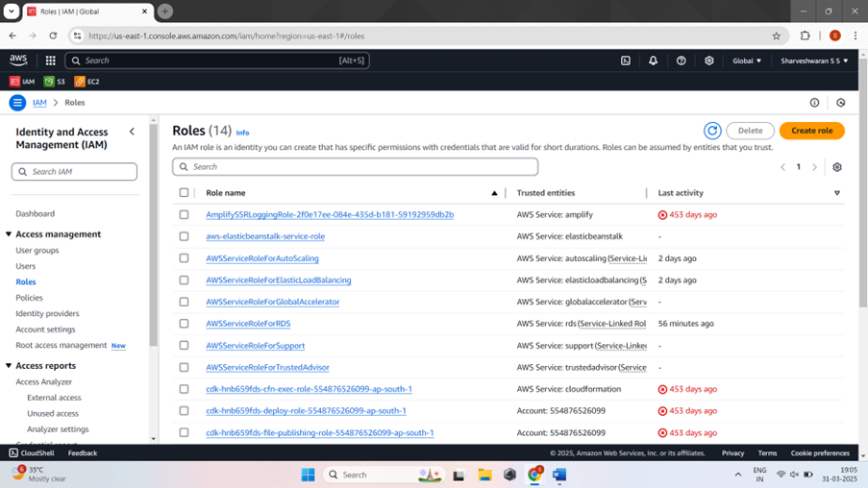868x488 pixels.
Task: Open Policies in IAM navigation
Action: (29, 298)
